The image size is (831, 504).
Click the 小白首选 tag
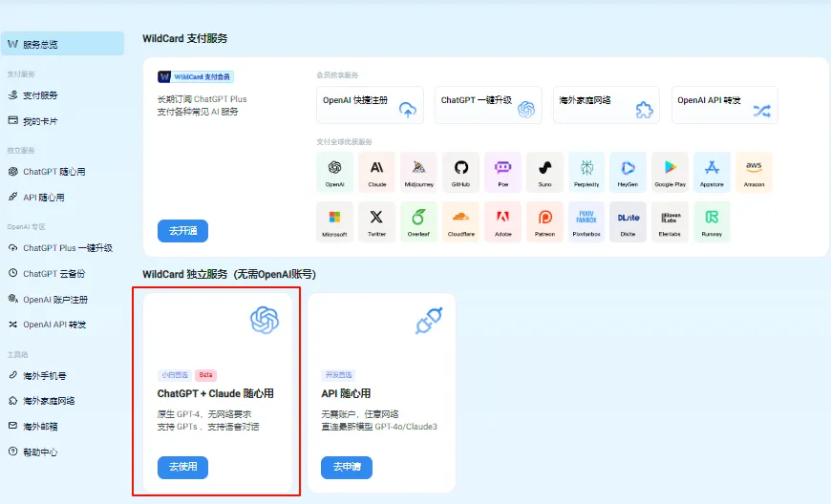click(175, 375)
